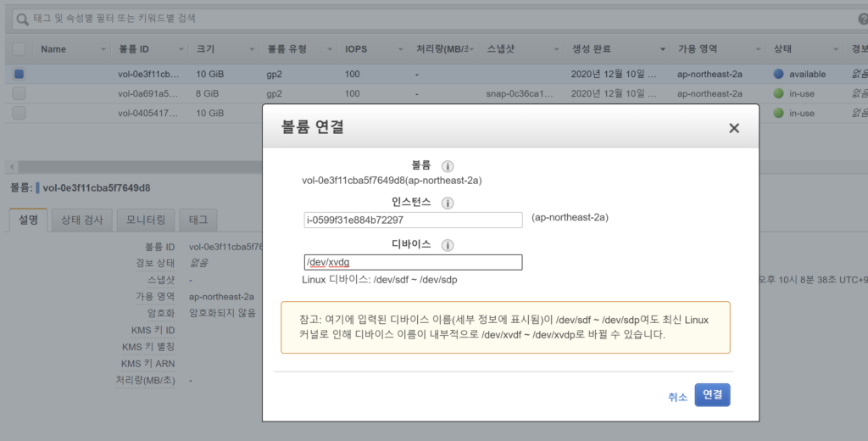Close the 볼륨 연결 dialog with X
Viewport: 868px width, 441px height.
734,128
